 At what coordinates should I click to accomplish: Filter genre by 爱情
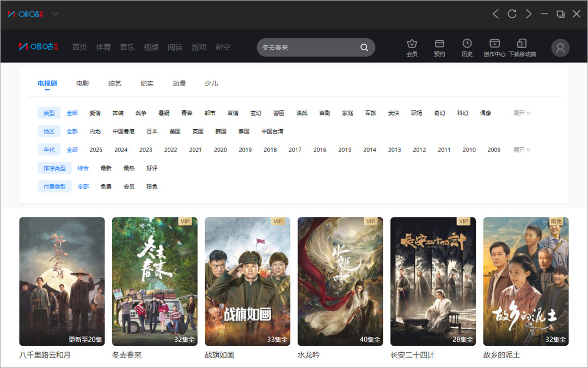coord(95,113)
